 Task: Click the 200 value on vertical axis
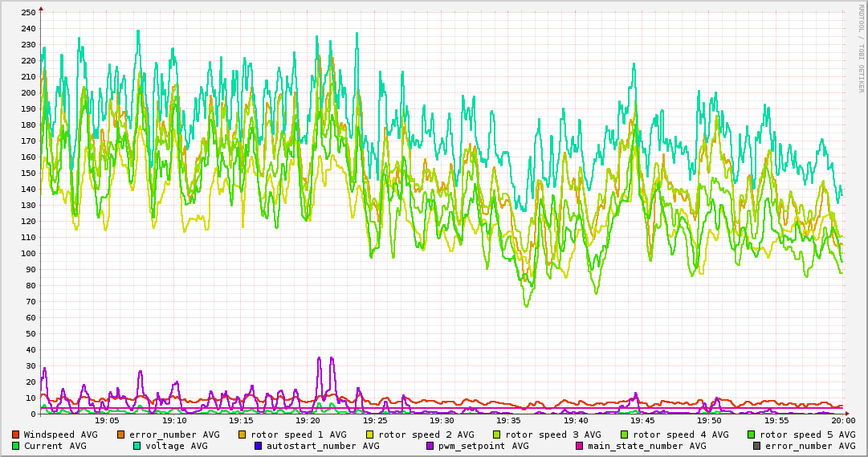(28, 93)
